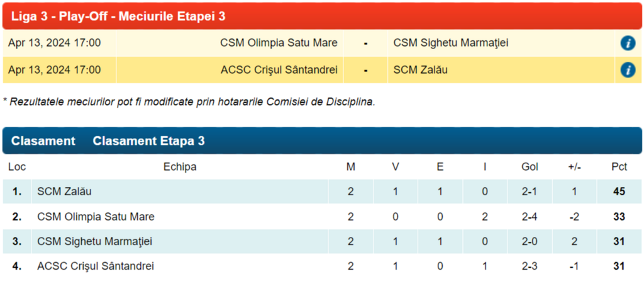The image size is (644, 286).
Task: Open info icon for Olimpia Satu Mare match
Action: click(627, 43)
